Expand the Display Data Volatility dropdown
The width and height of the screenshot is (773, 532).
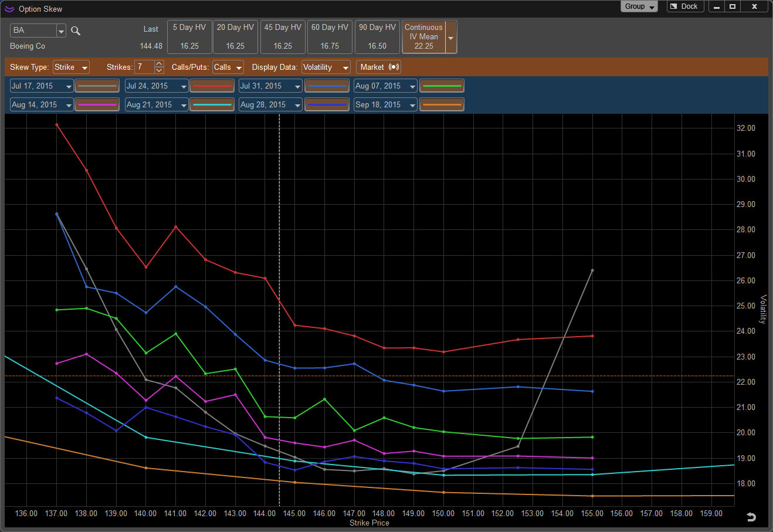pos(326,67)
